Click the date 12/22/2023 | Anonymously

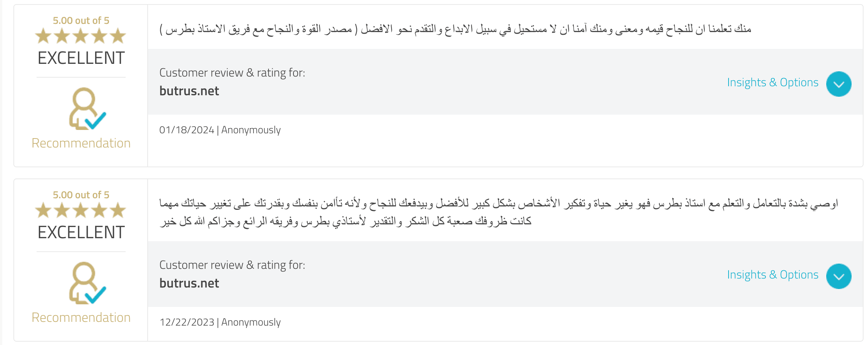(220, 322)
